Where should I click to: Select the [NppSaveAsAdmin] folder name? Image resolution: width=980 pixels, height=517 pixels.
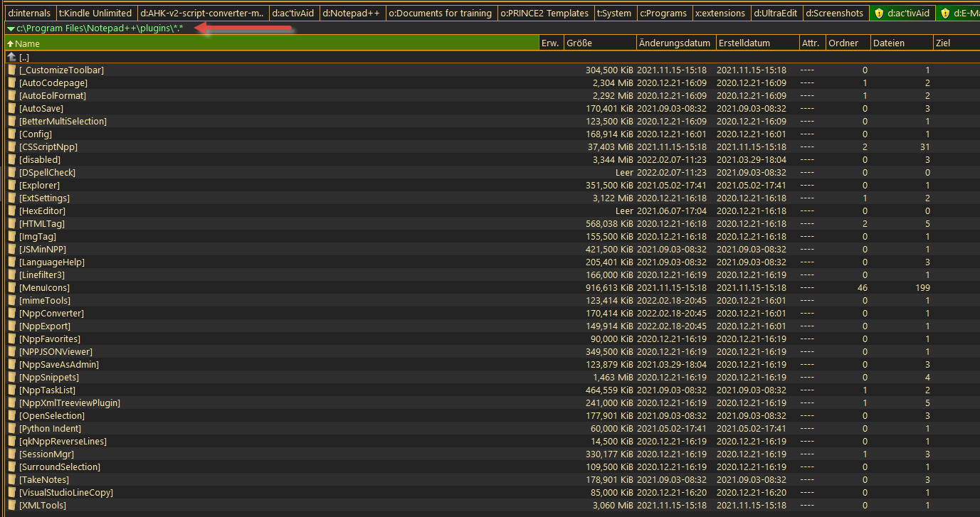pyautogui.click(x=59, y=365)
